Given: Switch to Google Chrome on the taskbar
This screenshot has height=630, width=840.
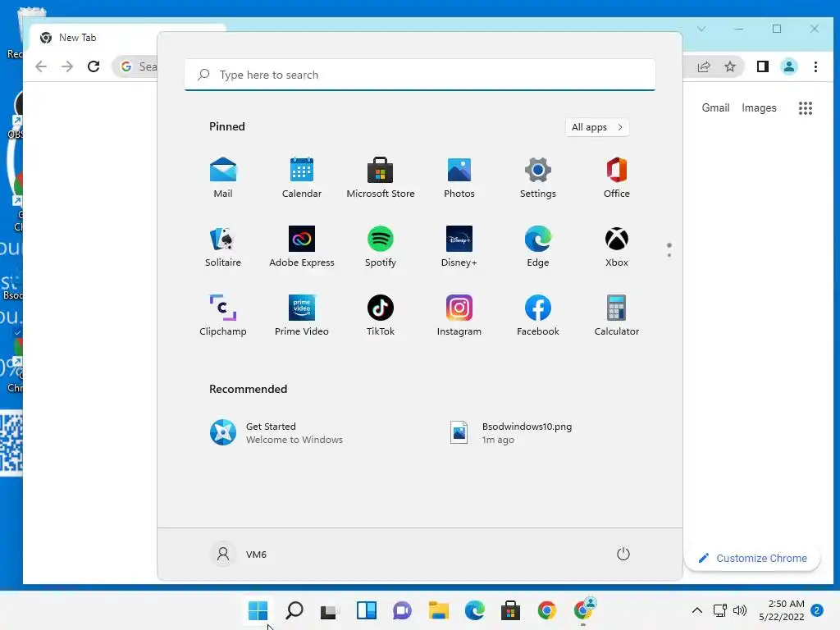Looking at the screenshot, I should (547, 610).
